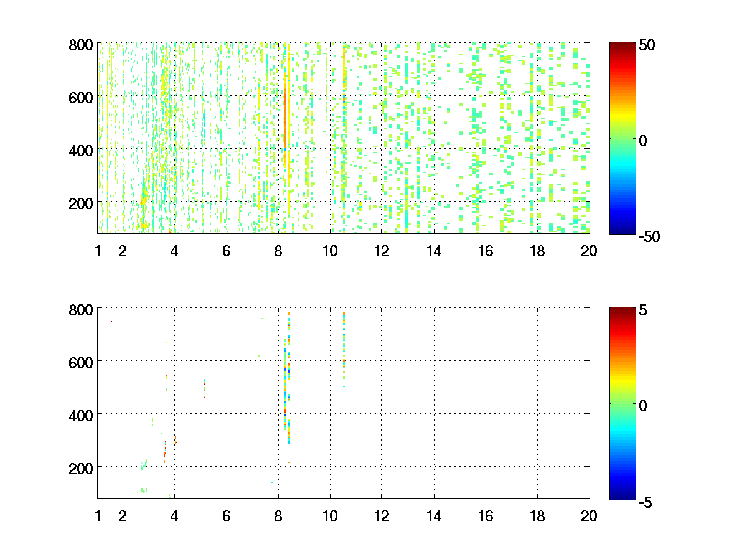The image size is (747, 560).
Task: Click the bottom plot's -5 to 5 colorbar
Action: [x=622, y=403]
